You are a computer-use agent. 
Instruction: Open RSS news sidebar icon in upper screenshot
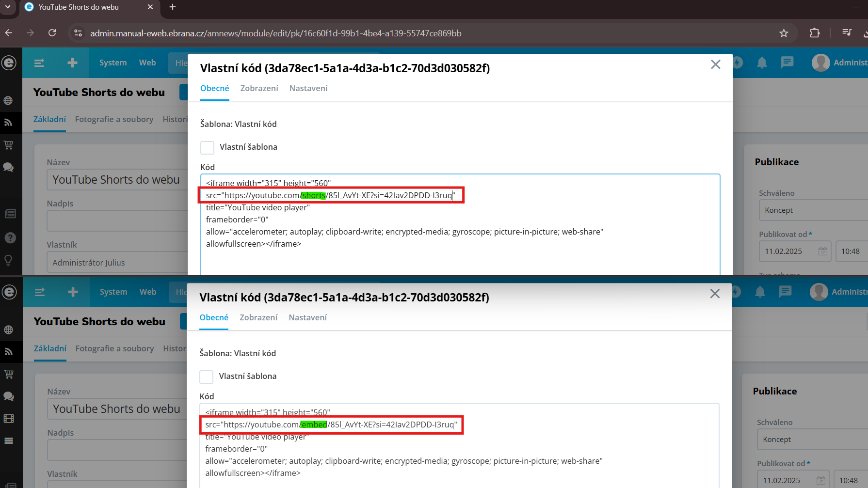pyautogui.click(x=8, y=123)
